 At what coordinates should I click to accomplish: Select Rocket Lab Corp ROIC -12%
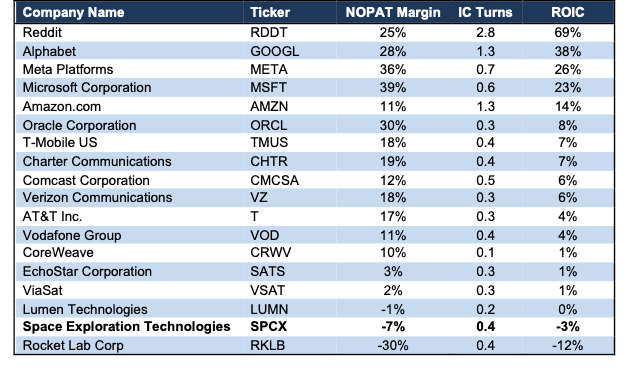pyautogui.click(x=567, y=345)
